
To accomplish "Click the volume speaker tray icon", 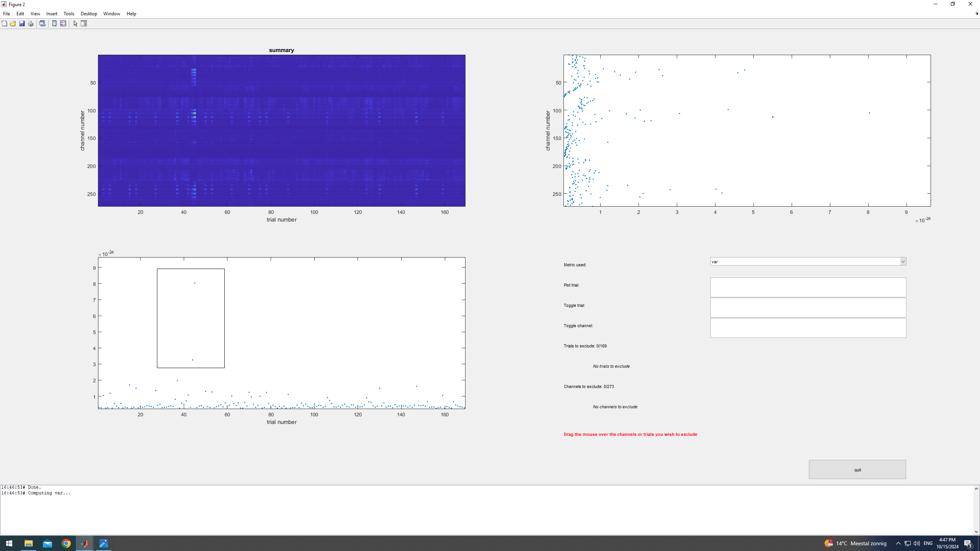I will (x=917, y=543).
